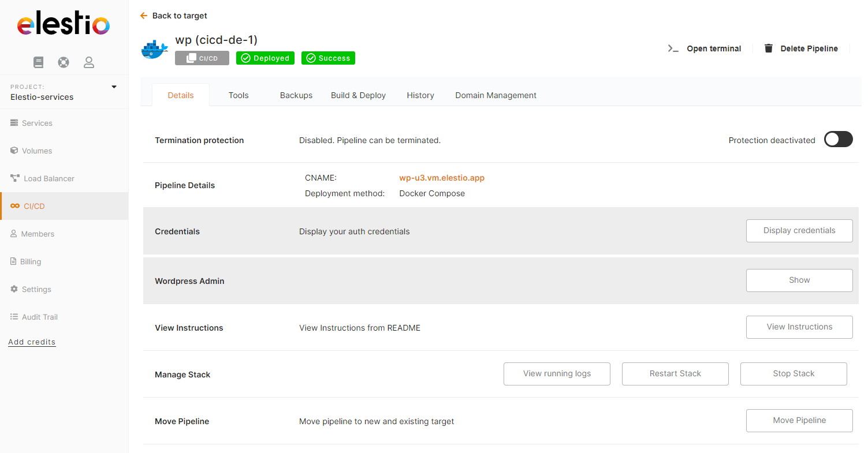
Task: Click the back arrow to target
Action: [144, 16]
